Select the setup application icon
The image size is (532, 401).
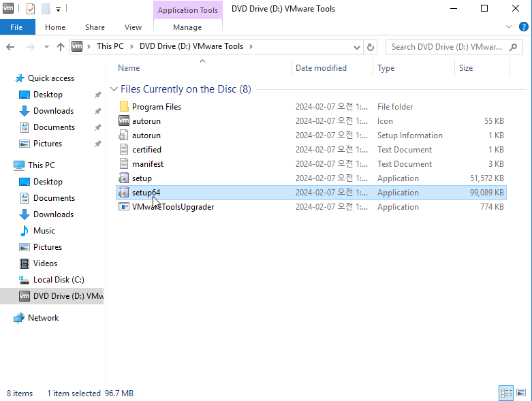[124, 178]
